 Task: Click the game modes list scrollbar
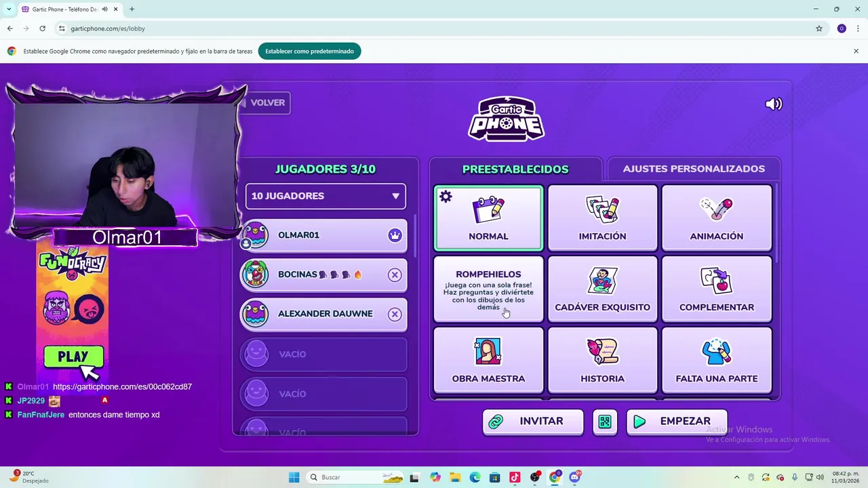[776, 224]
